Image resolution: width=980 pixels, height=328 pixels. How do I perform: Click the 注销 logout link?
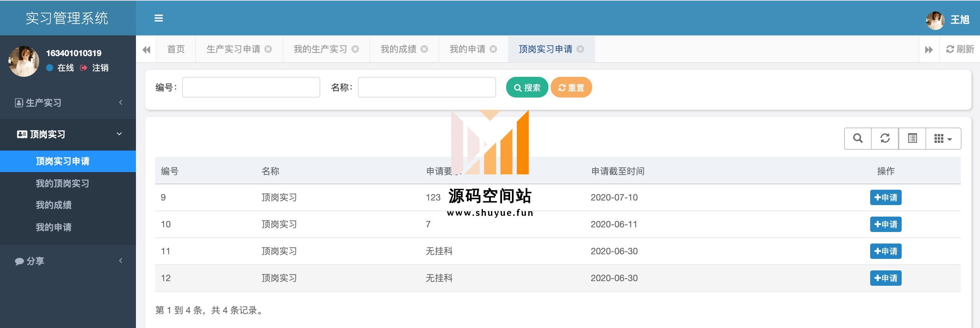tap(100, 68)
